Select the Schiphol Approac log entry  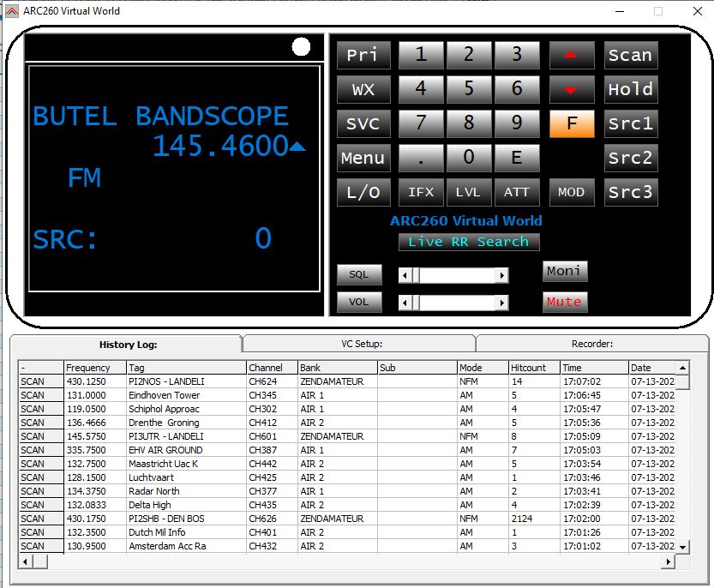pyautogui.click(x=347, y=409)
